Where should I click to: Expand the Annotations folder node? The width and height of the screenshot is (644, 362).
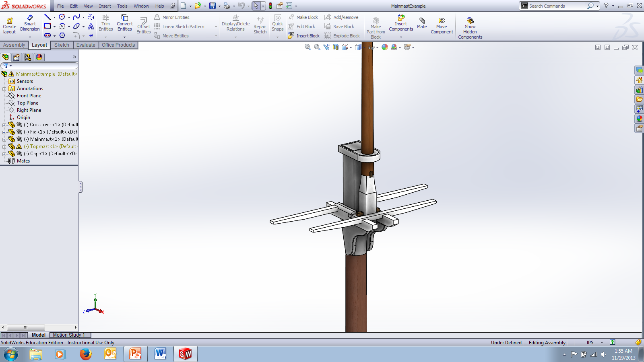pos(4,88)
